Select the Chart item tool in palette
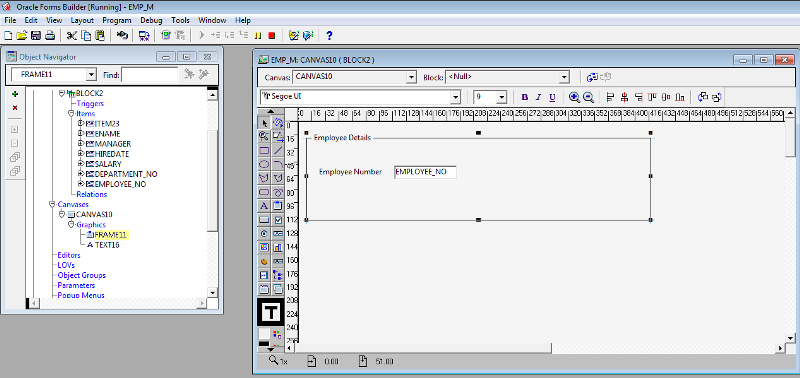 [x=278, y=247]
